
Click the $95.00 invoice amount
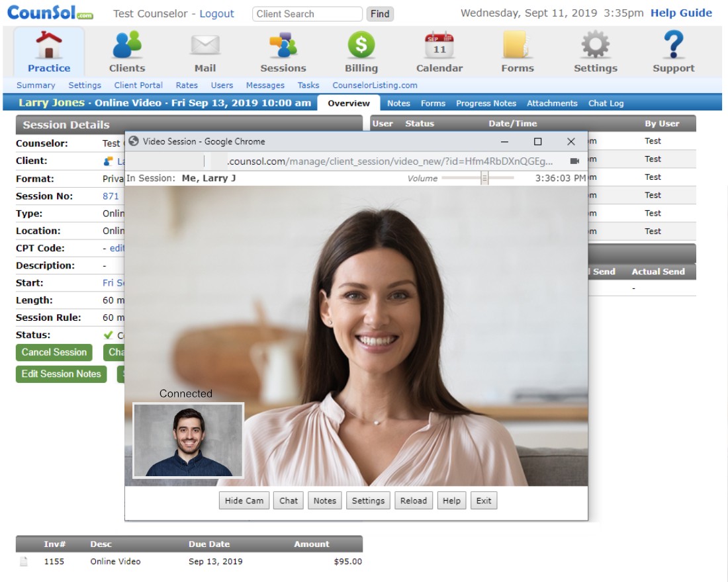pos(347,561)
